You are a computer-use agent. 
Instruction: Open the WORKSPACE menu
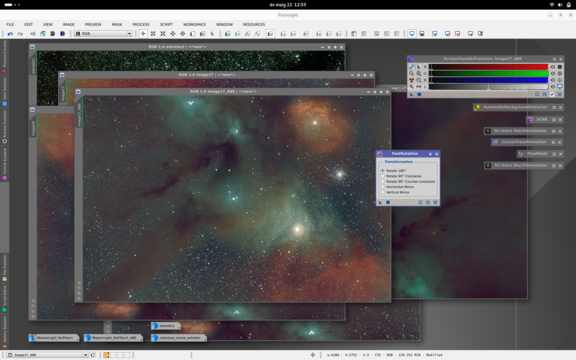[194, 24]
